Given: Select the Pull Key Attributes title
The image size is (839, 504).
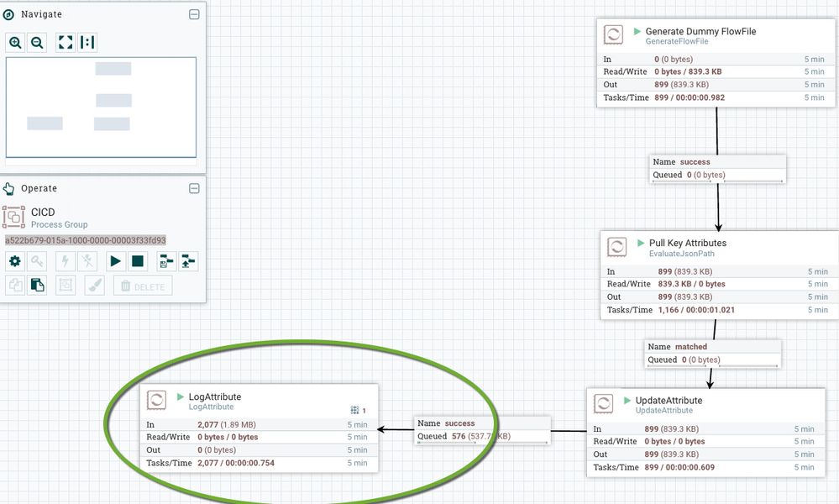Looking at the screenshot, I should [x=688, y=243].
